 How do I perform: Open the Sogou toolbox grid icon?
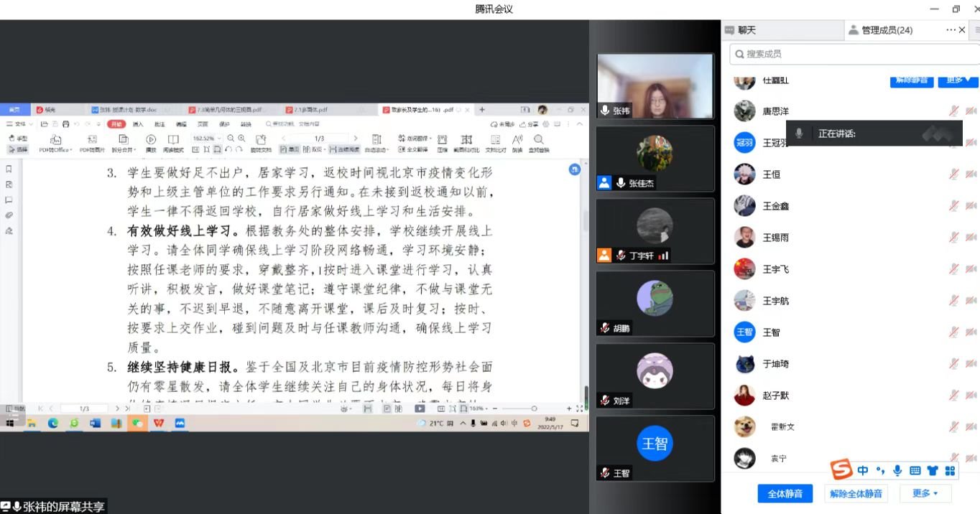[950, 471]
